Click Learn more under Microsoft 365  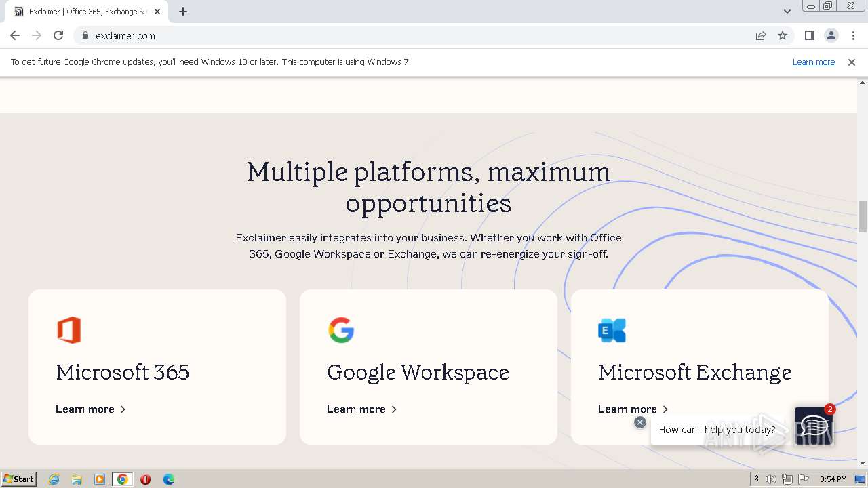pos(85,409)
